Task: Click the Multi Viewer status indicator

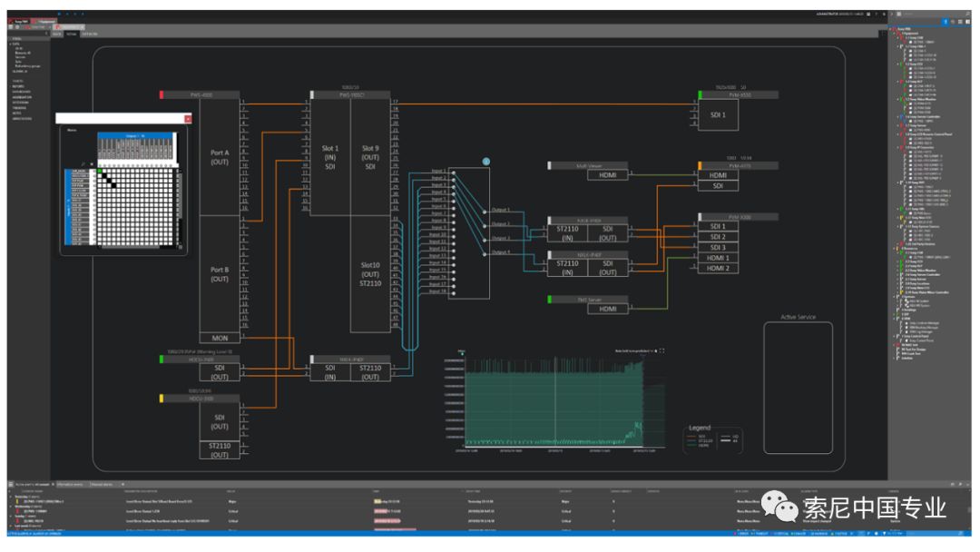Action: pyautogui.click(x=549, y=165)
